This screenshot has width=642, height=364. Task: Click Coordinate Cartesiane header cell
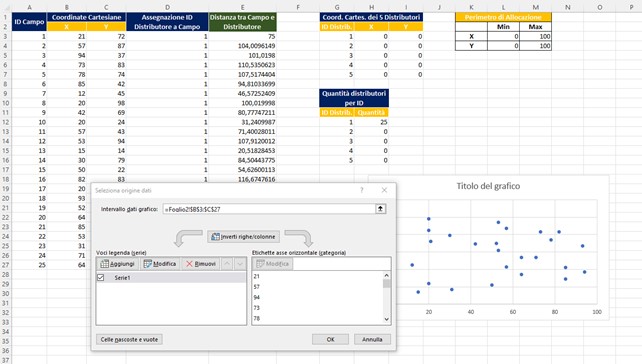tap(86, 17)
